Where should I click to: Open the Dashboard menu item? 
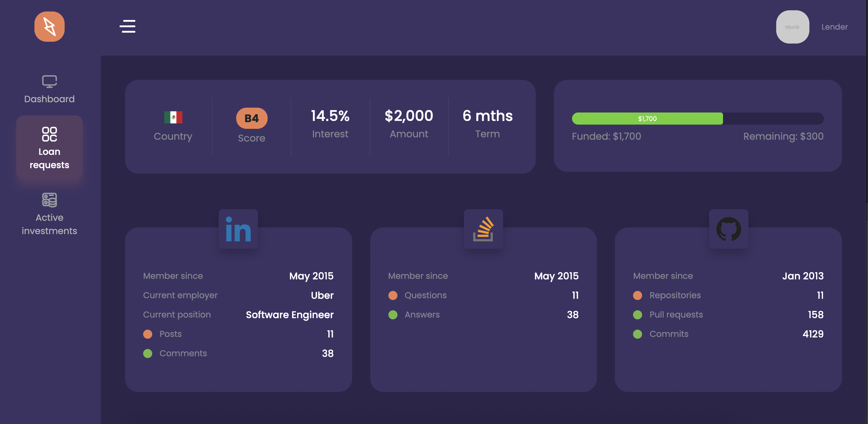49,99
